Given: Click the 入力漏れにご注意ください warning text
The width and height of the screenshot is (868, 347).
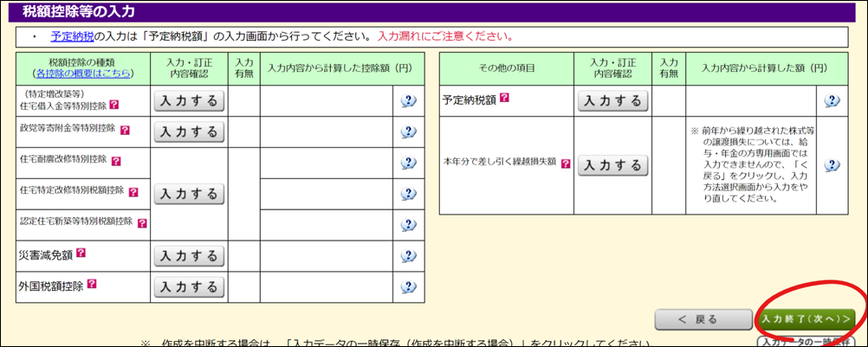Looking at the screenshot, I should (445, 37).
